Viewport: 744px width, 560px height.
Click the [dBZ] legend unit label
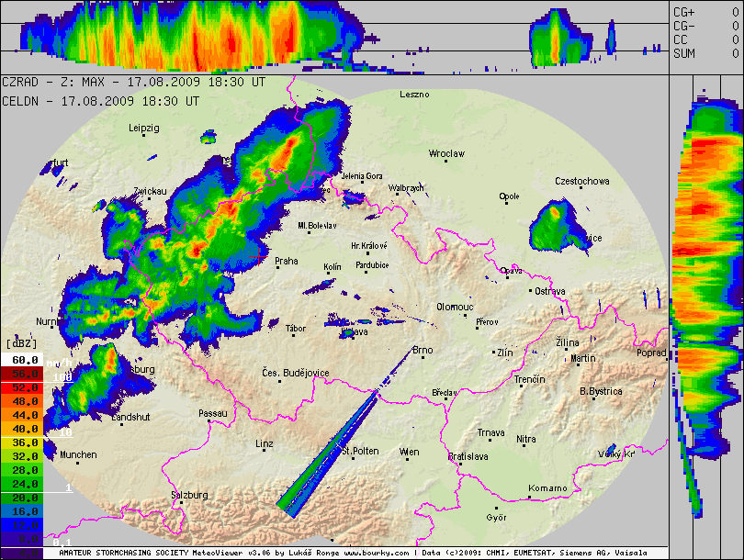pos(21,343)
